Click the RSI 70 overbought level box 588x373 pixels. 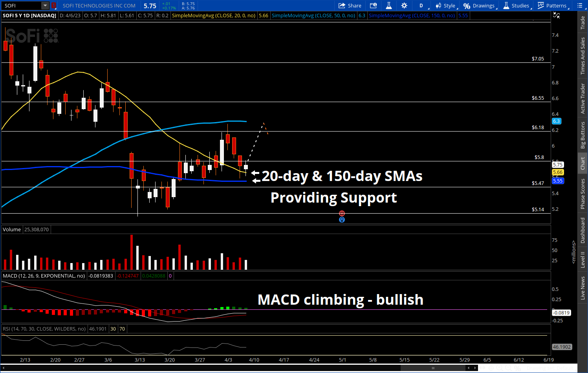(x=122, y=329)
